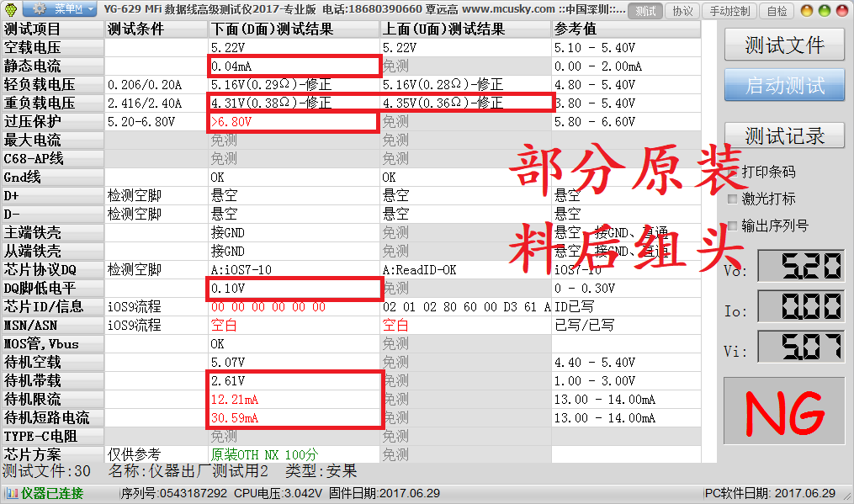Toggle the 打印条码 checkbox
854x504 pixels.
[x=732, y=172]
